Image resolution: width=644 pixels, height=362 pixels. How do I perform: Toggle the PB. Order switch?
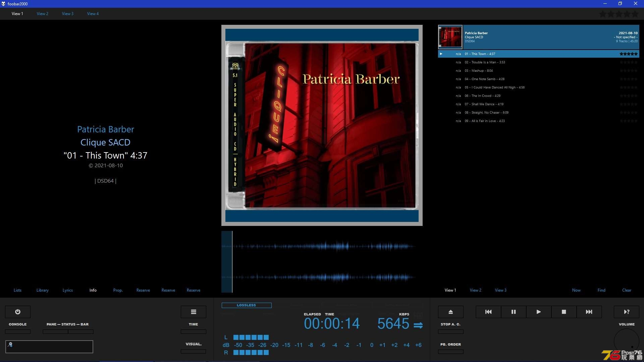coord(451,352)
